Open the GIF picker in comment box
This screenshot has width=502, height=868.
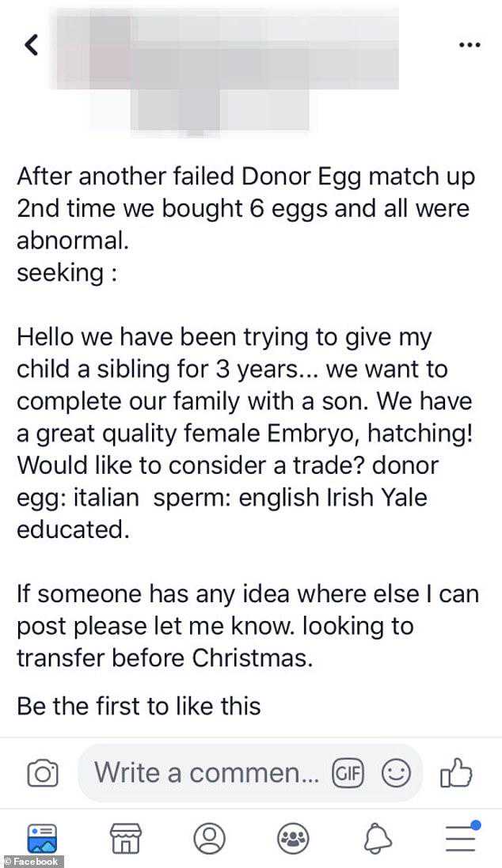(x=347, y=772)
